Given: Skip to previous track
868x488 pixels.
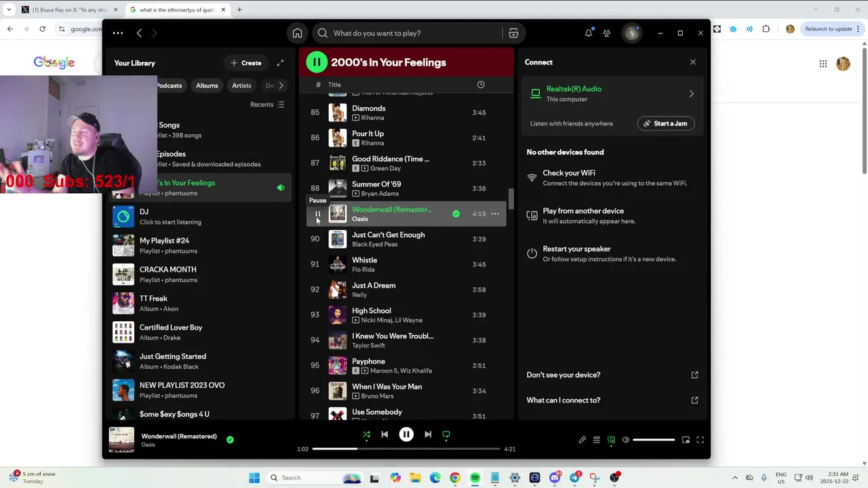Looking at the screenshot, I should click(x=384, y=435).
